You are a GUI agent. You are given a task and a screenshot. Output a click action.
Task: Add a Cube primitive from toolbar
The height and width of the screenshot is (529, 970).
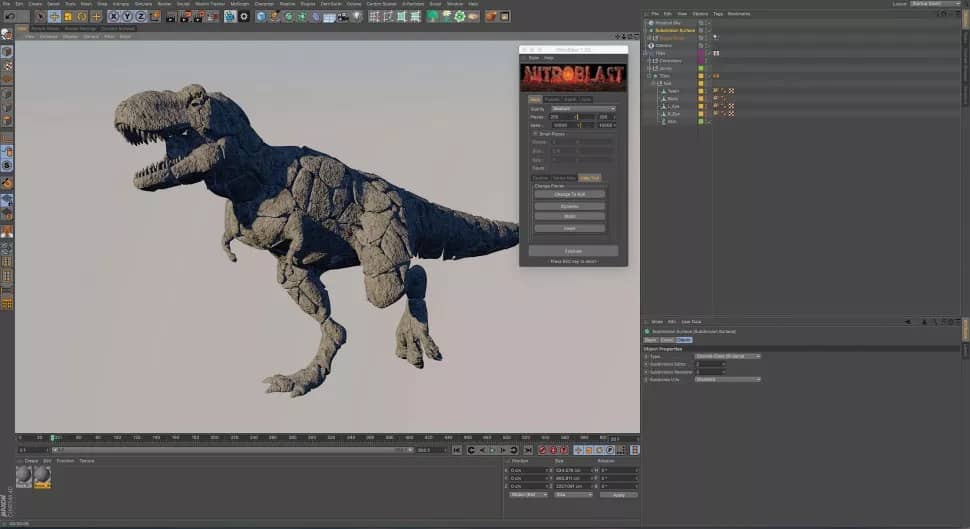tap(261, 17)
